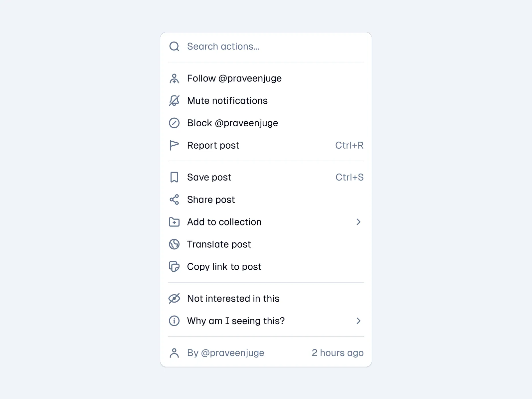Select Mute notifications menu entry

click(x=227, y=101)
